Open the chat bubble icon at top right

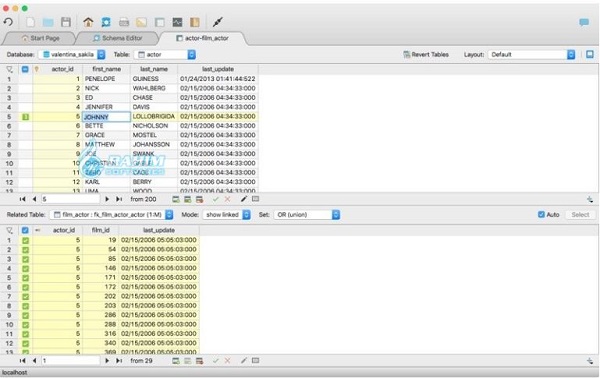click(584, 22)
